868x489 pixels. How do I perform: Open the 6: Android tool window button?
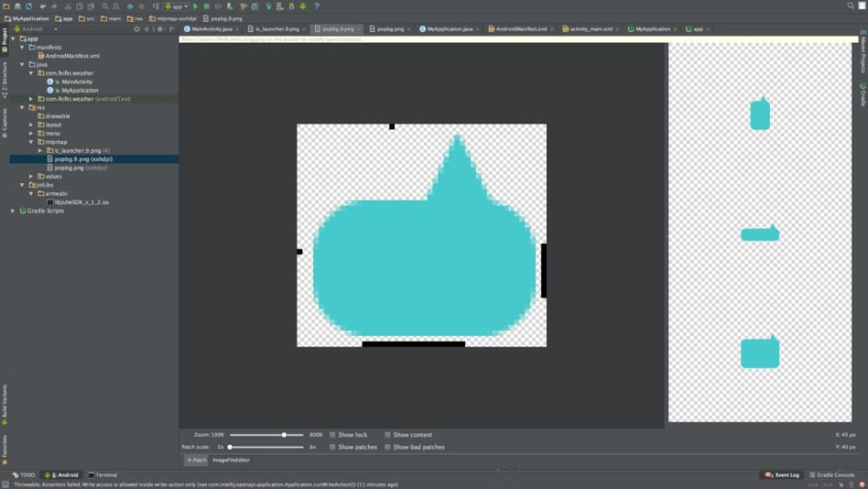point(62,474)
